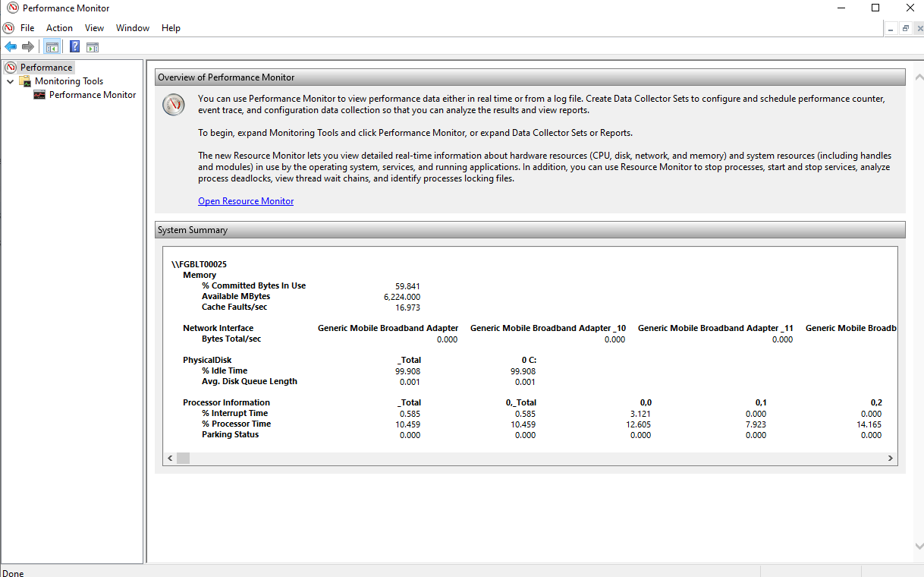
Task: Click the System Summary horizontal scrollbar thumb
Action: (184, 459)
